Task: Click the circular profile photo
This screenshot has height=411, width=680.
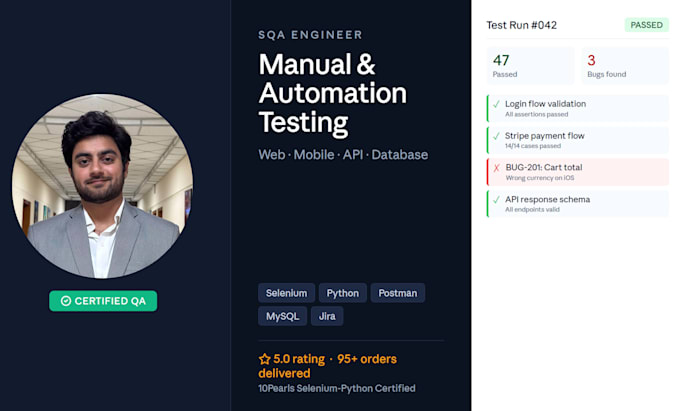Action: click(102, 186)
